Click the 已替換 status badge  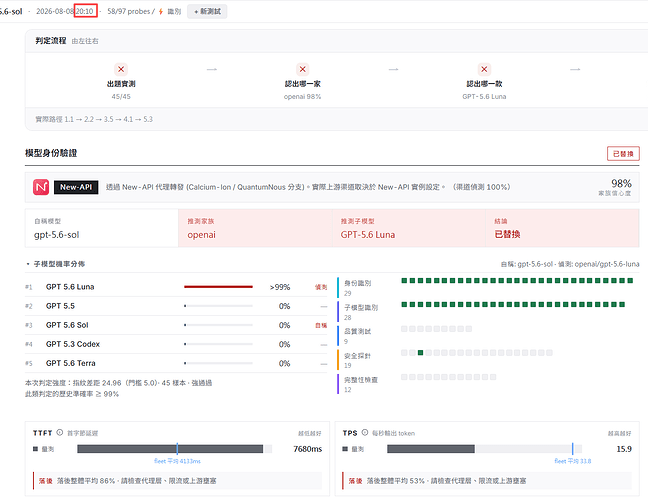(x=623, y=154)
